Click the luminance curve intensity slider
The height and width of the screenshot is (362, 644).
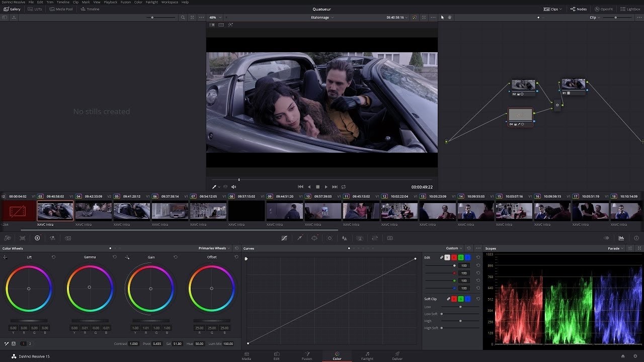(441, 265)
